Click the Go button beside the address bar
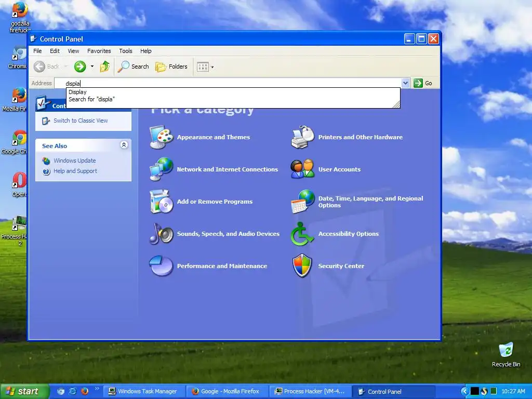The width and height of the screenshot is (532, 399). (x=423, y=83)
